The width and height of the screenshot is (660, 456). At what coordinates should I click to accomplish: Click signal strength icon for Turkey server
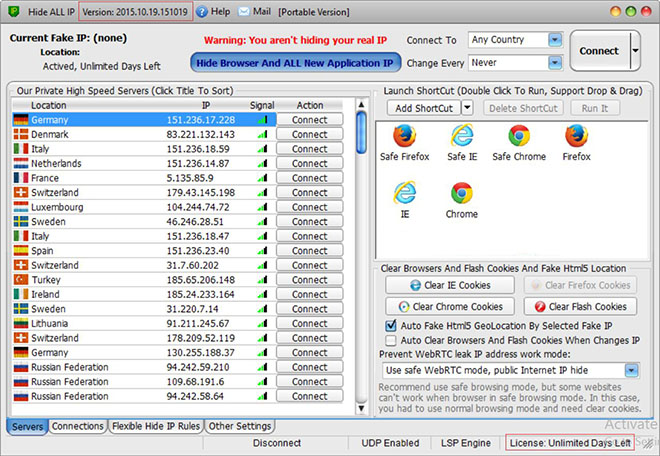point(262,280)
